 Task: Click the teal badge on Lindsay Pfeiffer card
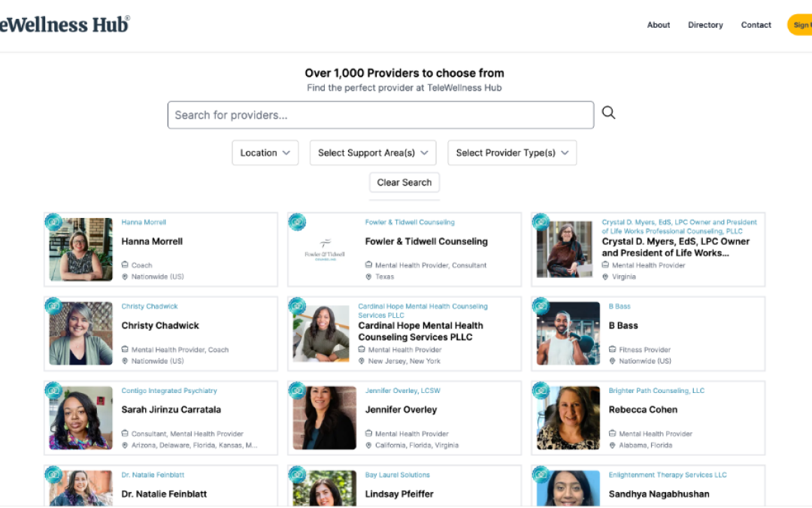pyautogui.click(x=297, y=474)
